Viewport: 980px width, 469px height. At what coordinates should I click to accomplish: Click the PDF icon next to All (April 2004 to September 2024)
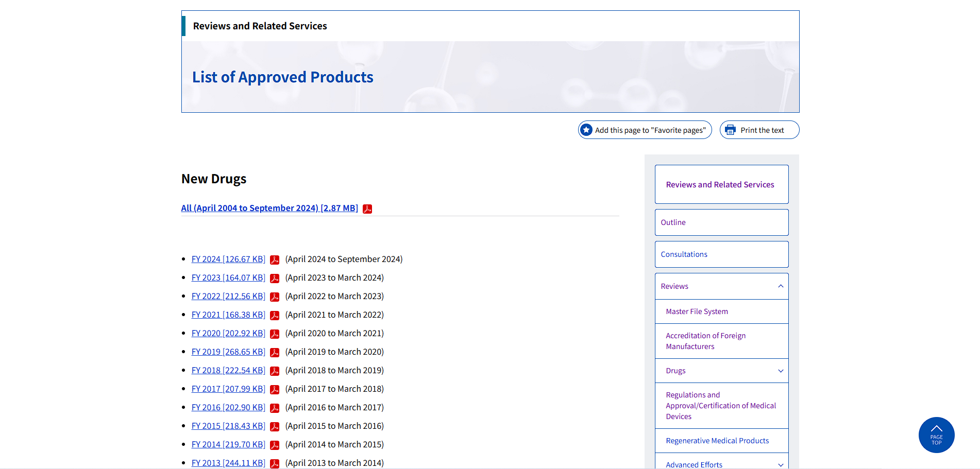(x=367, y=209)
